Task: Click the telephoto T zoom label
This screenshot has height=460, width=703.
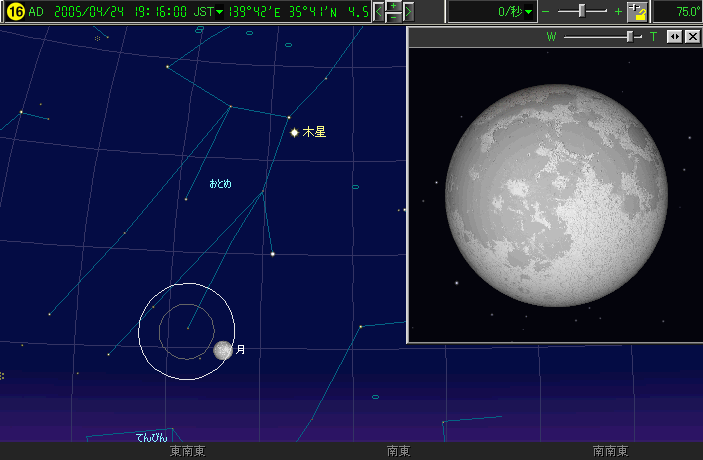Action: 654,36
